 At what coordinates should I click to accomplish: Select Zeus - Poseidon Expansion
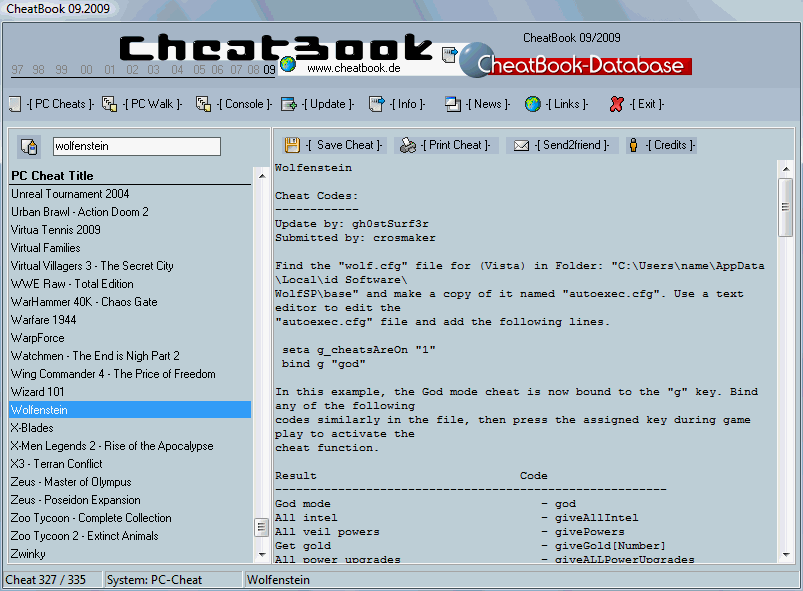(131, 500)
